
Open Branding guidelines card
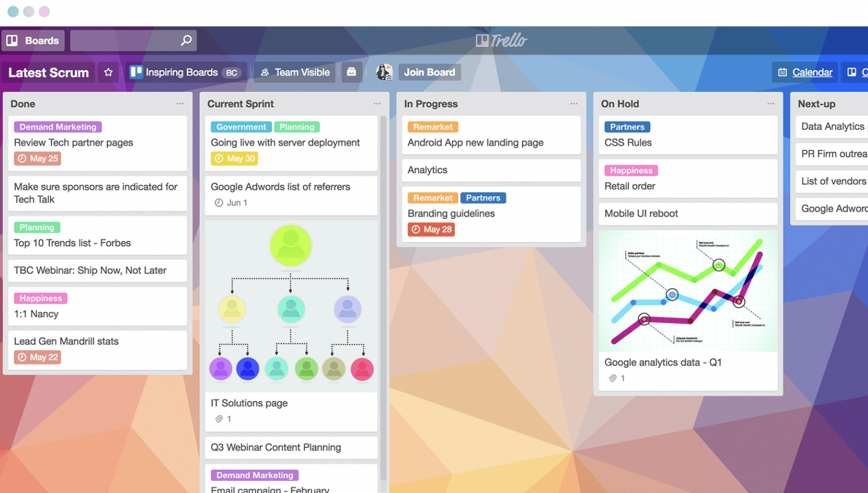[491, 214]
